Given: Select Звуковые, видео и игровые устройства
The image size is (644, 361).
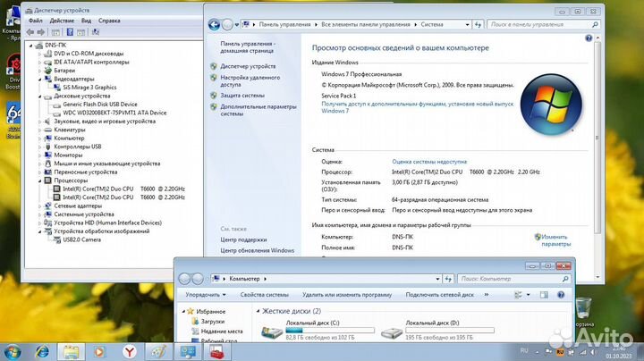Looking at the screenshot, I should tap(105, 121).
